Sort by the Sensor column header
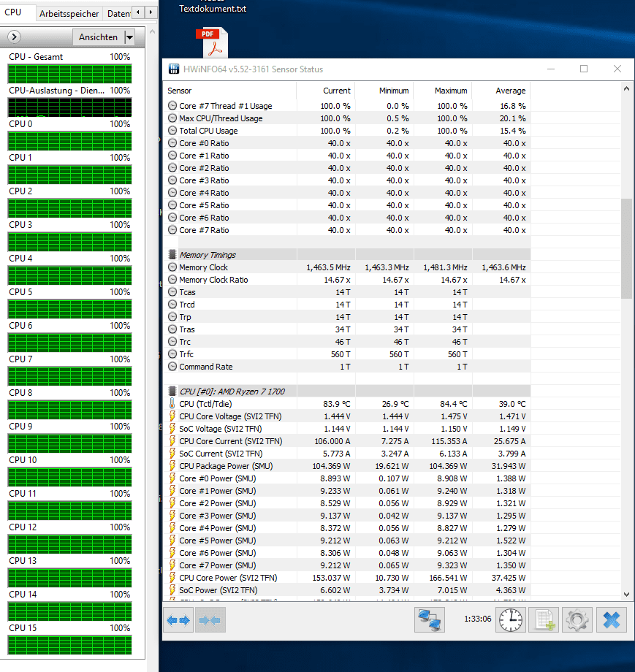The height and width of the screenshot is (672, 635). point(230,91)
